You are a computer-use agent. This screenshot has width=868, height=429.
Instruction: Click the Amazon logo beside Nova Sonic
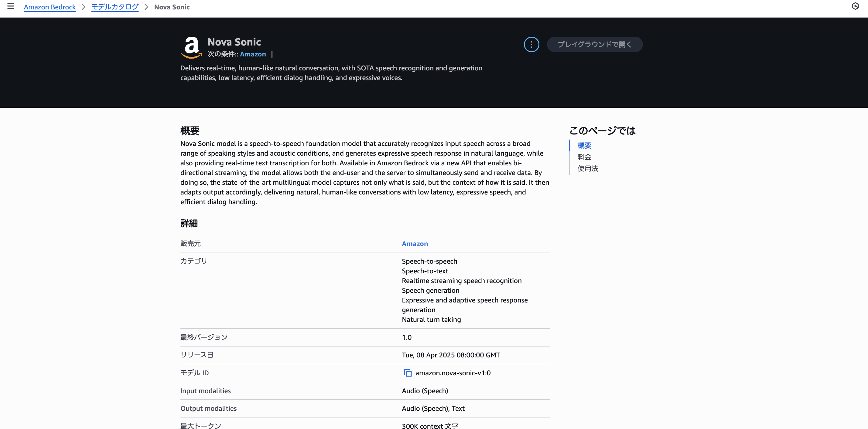tap(191, 47)
